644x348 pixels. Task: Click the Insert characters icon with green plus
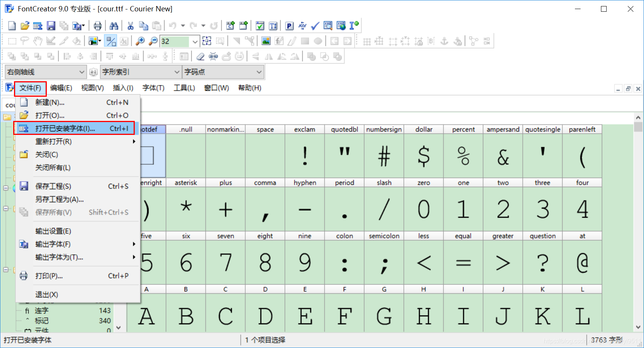[230, 26]
